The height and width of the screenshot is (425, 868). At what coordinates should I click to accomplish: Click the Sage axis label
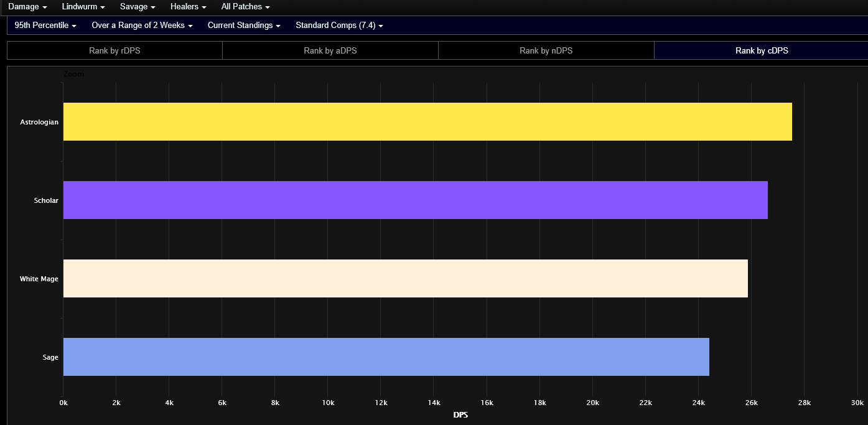click(51, 357)
